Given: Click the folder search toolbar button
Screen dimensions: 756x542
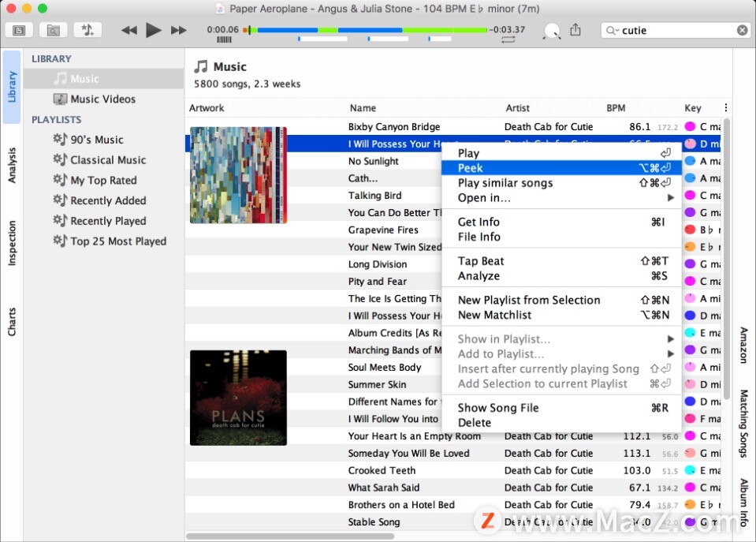Looking at the screenshot, I should point(53,31).
